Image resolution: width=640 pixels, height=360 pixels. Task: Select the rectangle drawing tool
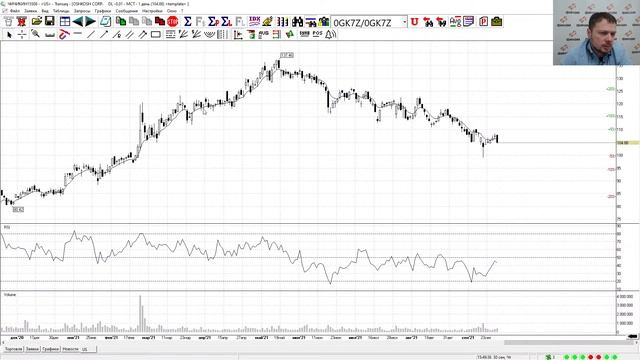156,35
